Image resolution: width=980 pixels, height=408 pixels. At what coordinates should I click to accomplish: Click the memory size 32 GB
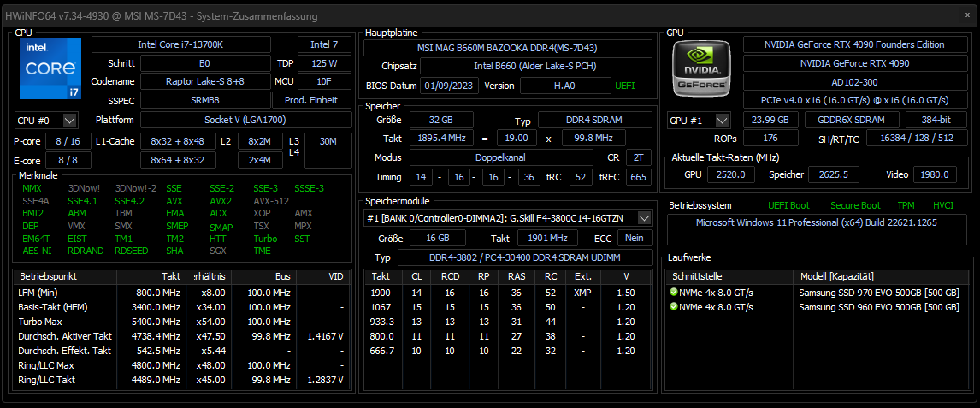[x=441, y=120]
